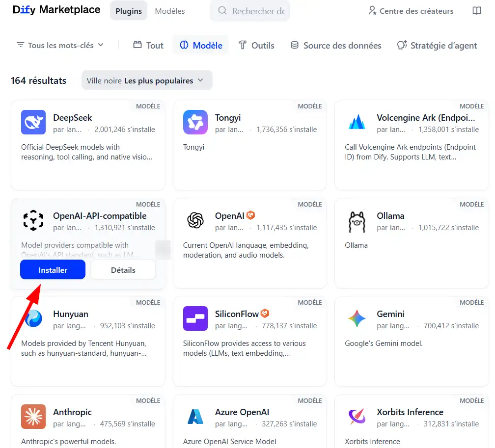The image size is (495, 448).
Task: Install the OpenAI-API-compatible plugin
Action: pos(53,270)
